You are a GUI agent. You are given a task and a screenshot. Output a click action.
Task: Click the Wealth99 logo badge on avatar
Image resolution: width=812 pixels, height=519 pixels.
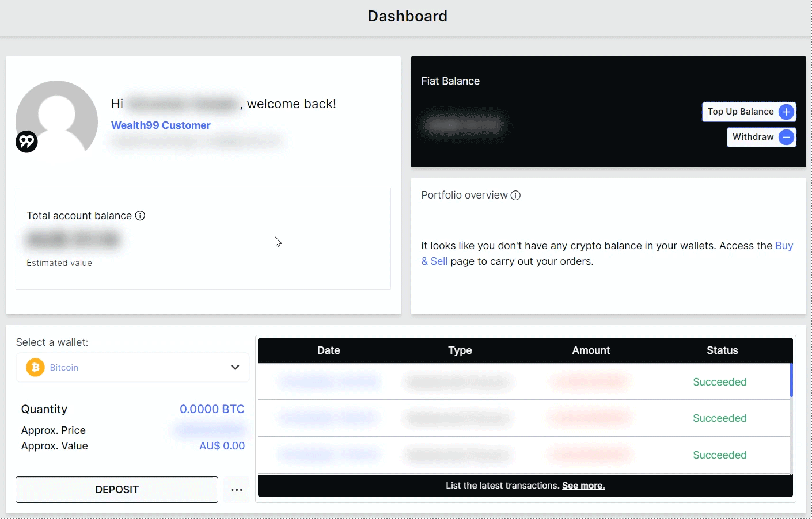point(26,142)
